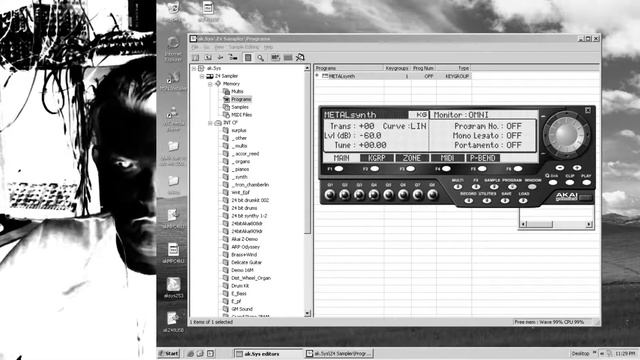Image resolution: width=640 pixels, height=360 pixels.
Task: Select the P-BEND tab on sampler display
Action: point(483,158)
